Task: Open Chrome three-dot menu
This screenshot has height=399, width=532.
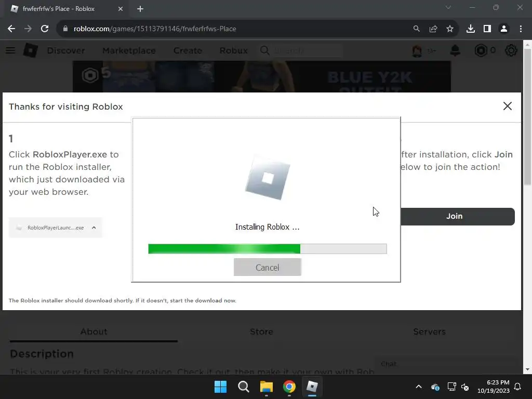Action: tap(521, 29)
